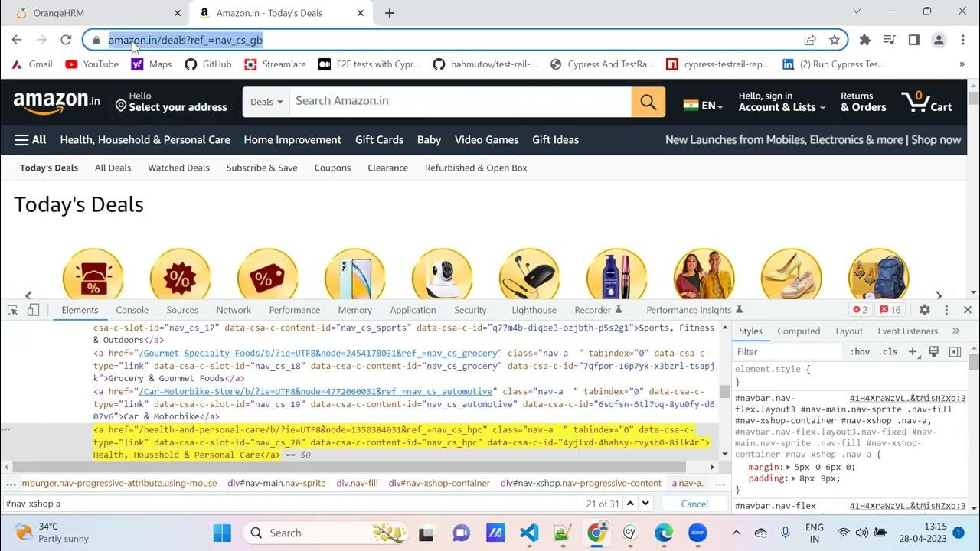This screenshot has height=551, width=980.
Task: Open the Chrome side panel icon
Action: point(913,40)
